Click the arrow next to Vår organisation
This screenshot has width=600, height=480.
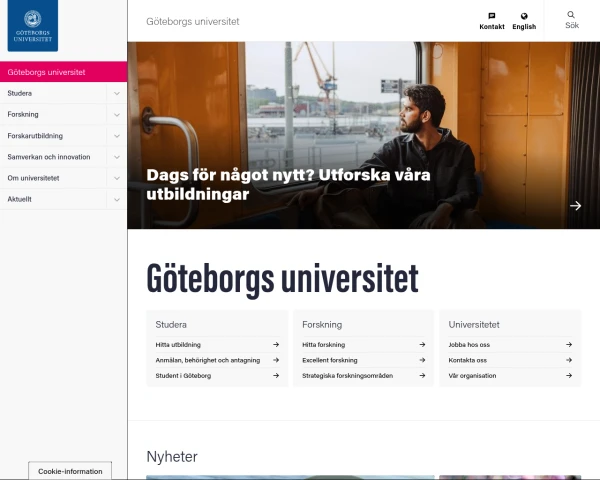coord(569,376)
